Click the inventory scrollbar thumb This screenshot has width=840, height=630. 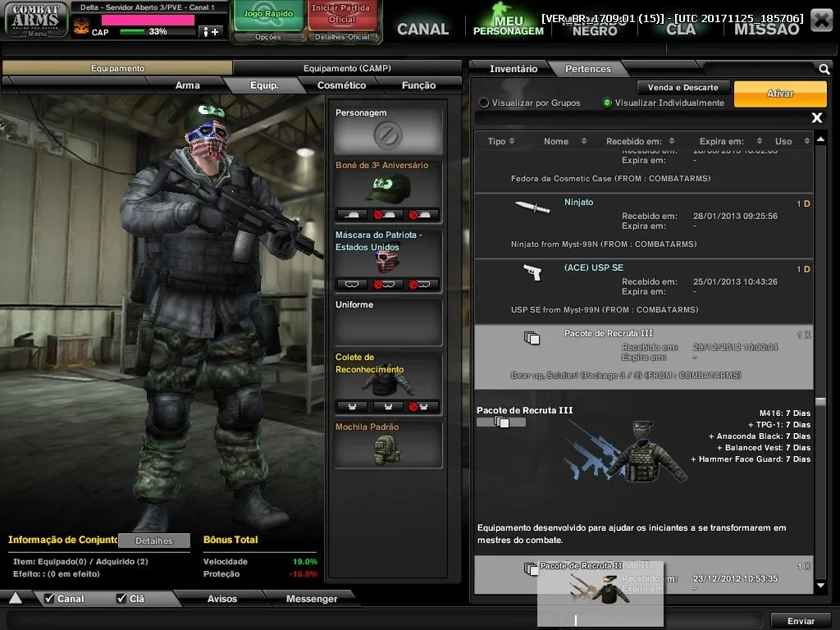[820, 402]
